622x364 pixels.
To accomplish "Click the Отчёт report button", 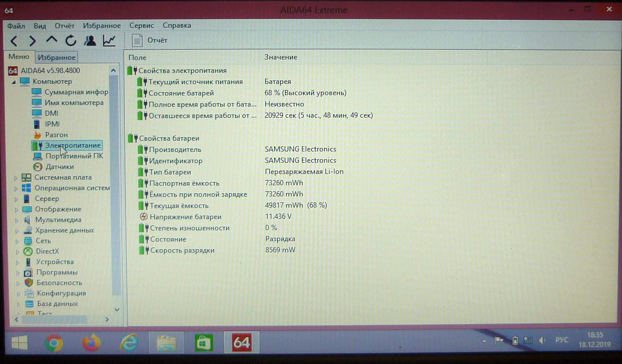I will tap(150, 40).
